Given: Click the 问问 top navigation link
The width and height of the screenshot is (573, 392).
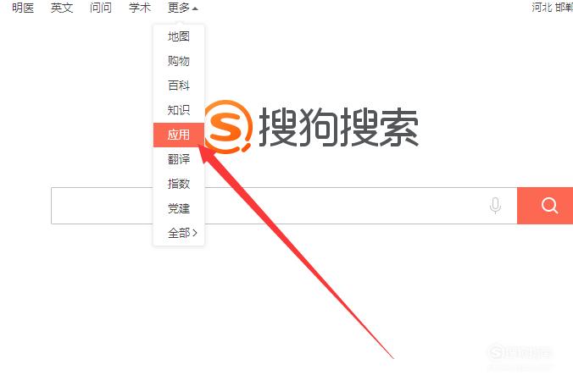Looking at the screenshot, I should click(x=101, y=8).
